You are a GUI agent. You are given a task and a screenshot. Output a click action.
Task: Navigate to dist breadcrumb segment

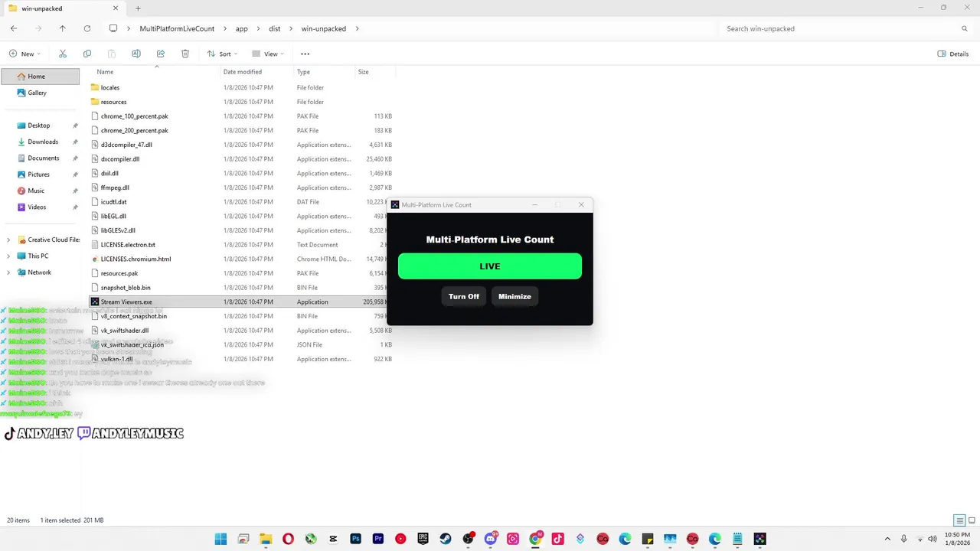point(274,28)
